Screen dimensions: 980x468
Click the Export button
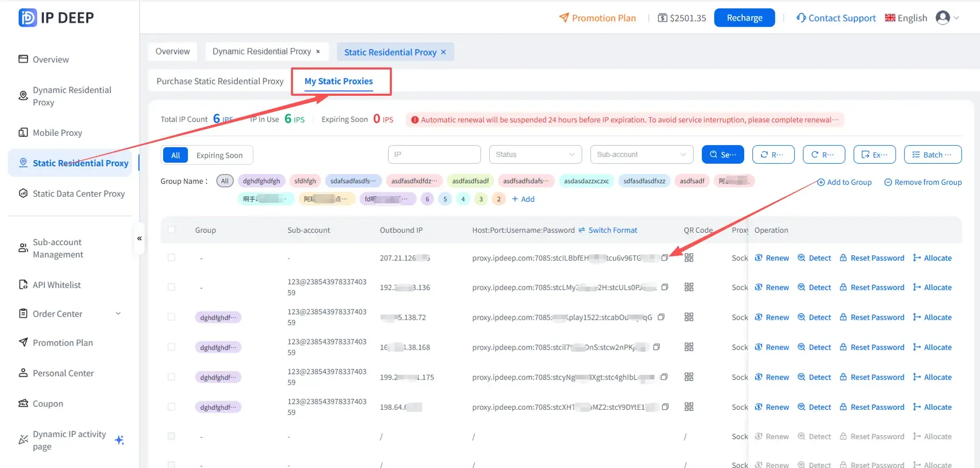tap(874, 154)
